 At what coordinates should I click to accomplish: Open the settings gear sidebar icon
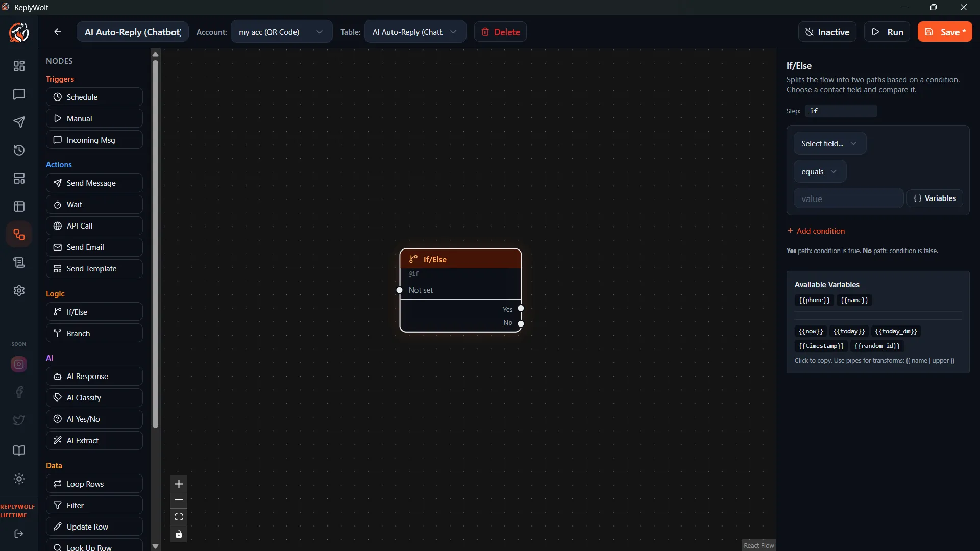[x=19, y=291]
